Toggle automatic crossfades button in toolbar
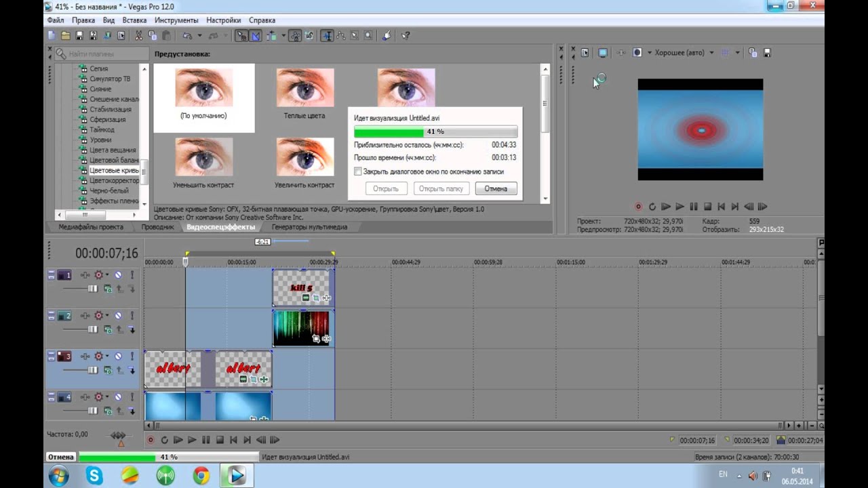 [x=256, y=35]
